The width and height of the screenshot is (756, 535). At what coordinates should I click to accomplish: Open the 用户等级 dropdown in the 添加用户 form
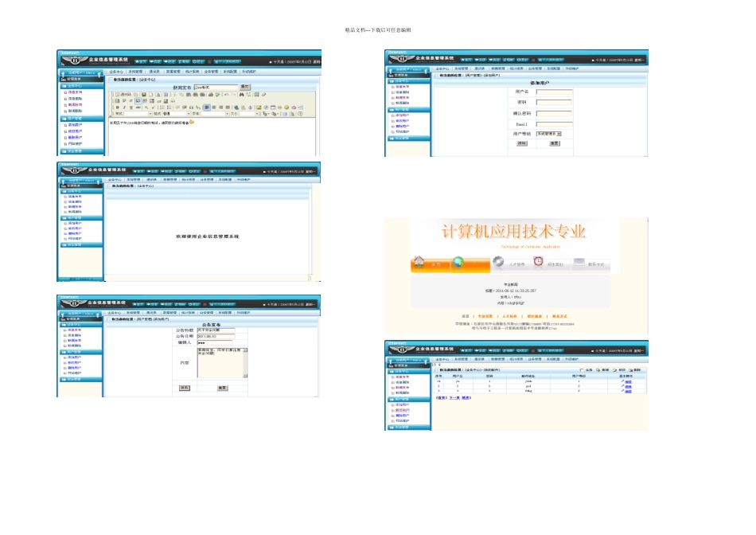(549, 134)
